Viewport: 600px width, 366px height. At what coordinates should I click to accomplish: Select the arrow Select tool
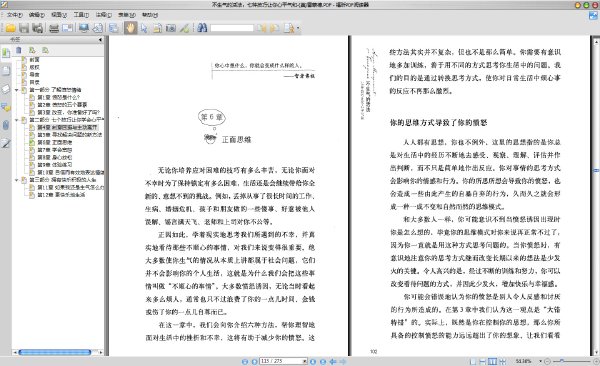click(x=144, y=28)
